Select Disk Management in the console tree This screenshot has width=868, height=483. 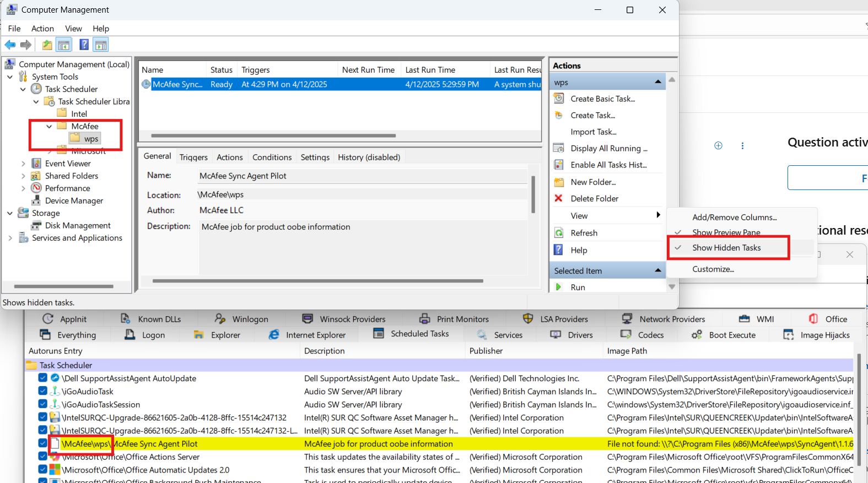click(x=78, y=225)
